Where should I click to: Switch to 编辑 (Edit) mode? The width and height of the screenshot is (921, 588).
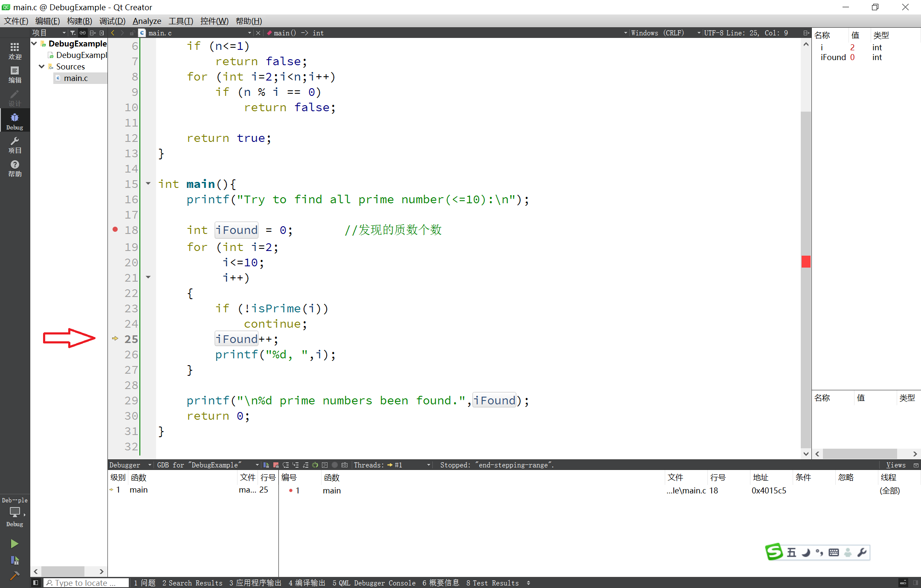click(15, 75)
